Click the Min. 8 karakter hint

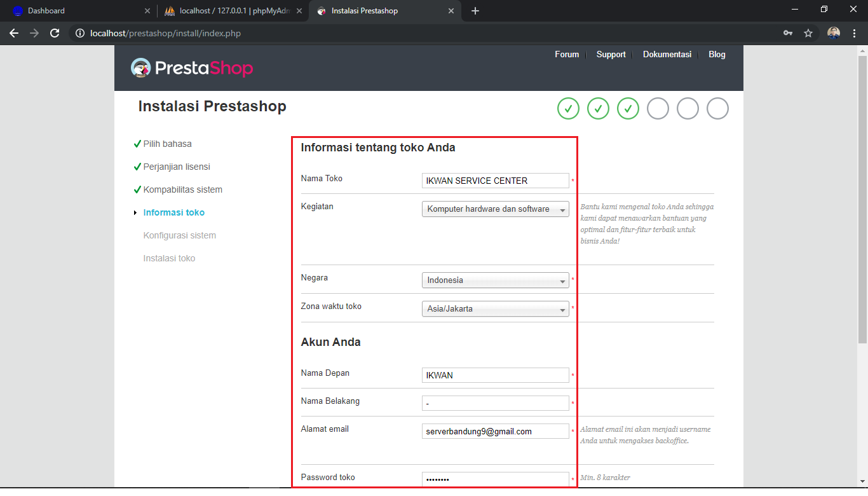(x=605, y=478)
